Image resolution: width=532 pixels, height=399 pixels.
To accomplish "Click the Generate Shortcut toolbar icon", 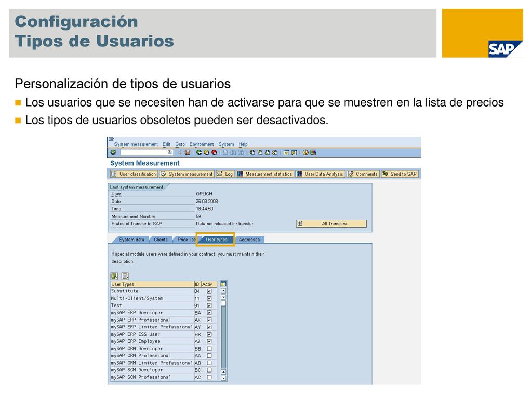I will pos(294,153).
